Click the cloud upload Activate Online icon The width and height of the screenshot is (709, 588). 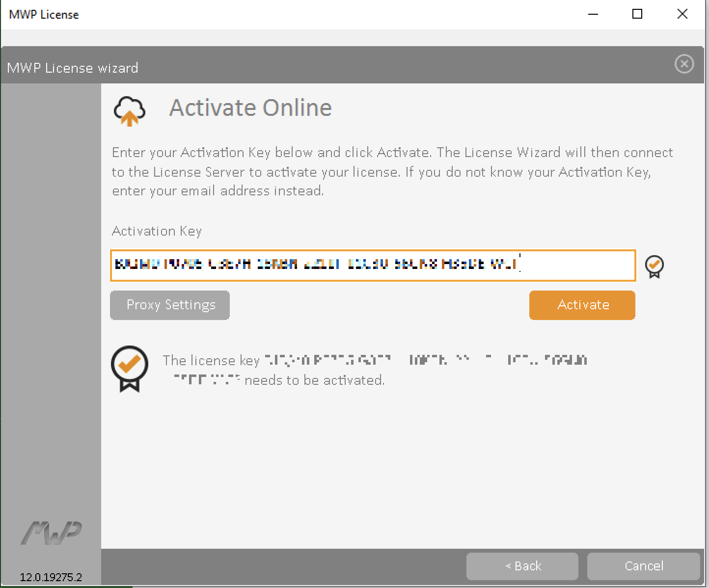(130, 111)
